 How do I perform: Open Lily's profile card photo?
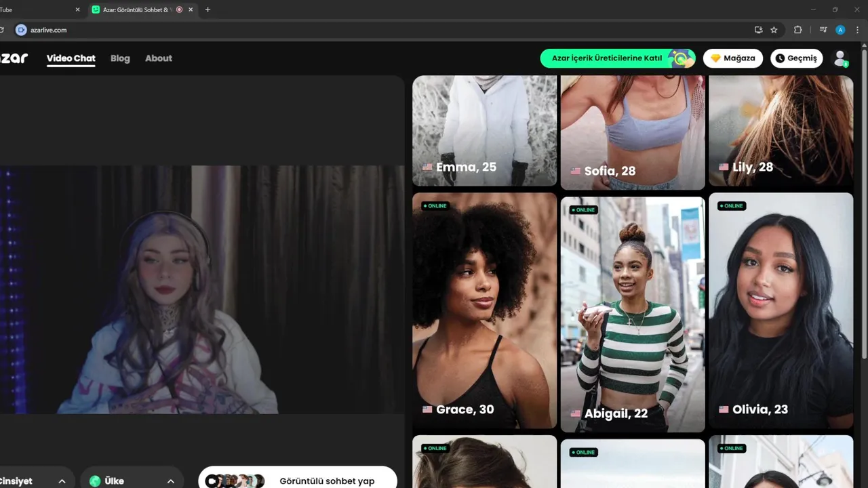click(x=781, y=130)
